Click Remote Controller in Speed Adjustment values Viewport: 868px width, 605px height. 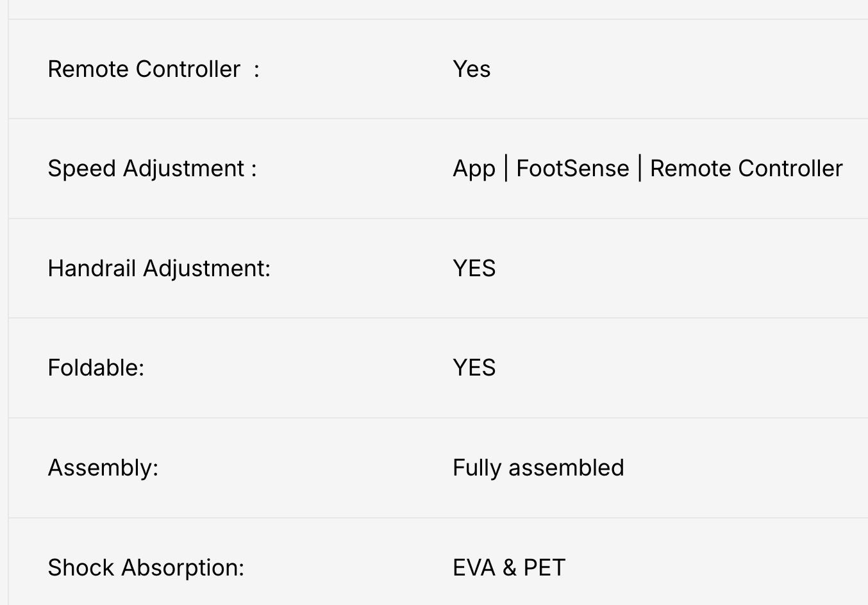[x=746, y=169]
